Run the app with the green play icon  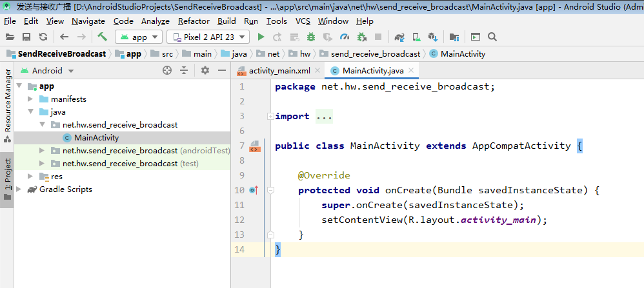[x=261, y=37]
